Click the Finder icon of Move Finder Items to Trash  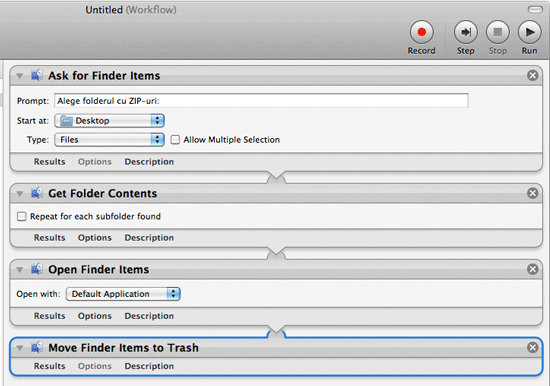coord(37,347)
